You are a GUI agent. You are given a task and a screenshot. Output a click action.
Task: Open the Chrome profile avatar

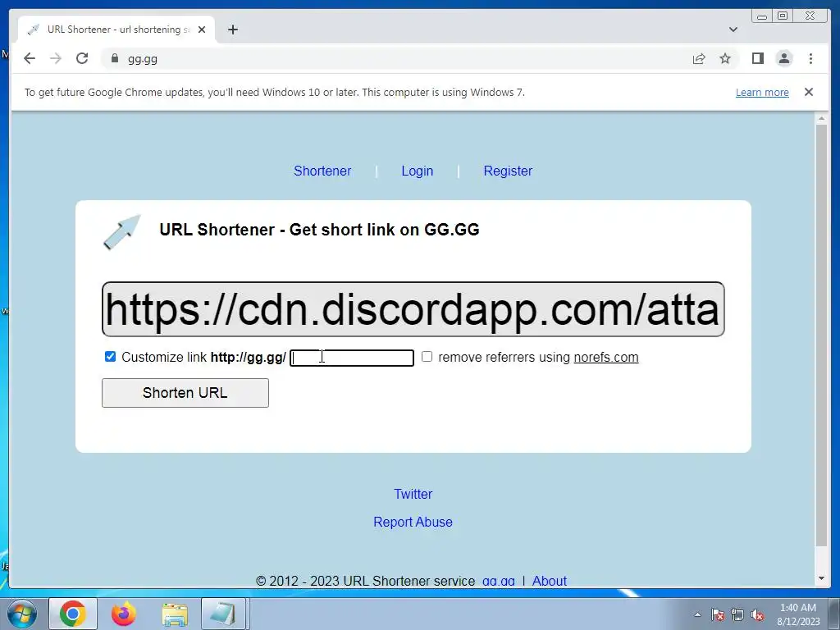(783, 58)
